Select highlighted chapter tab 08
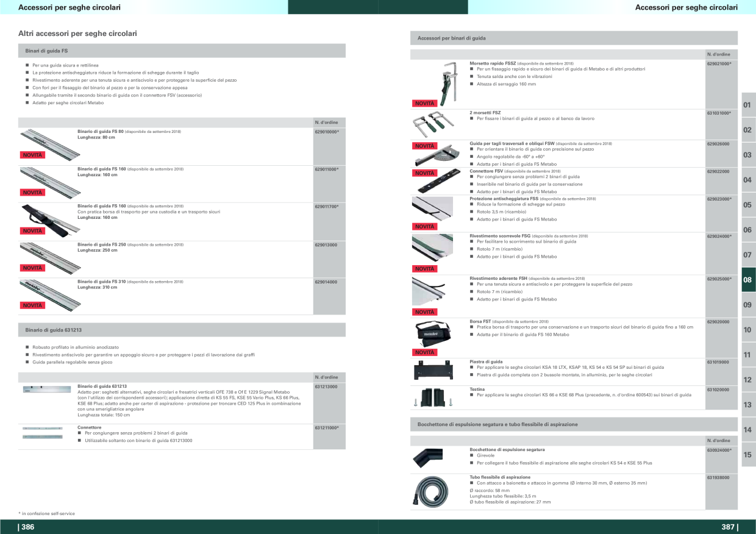 click(747, 280)
